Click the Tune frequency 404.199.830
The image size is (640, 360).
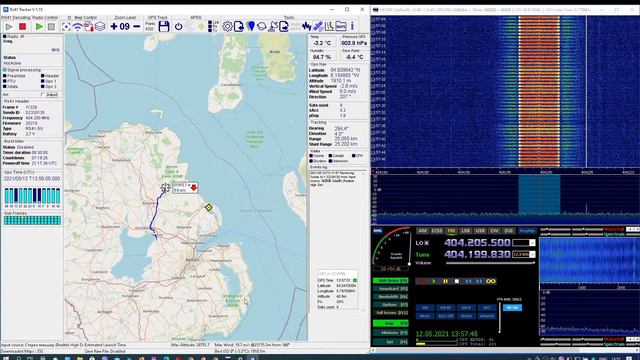tap(477, 254)
